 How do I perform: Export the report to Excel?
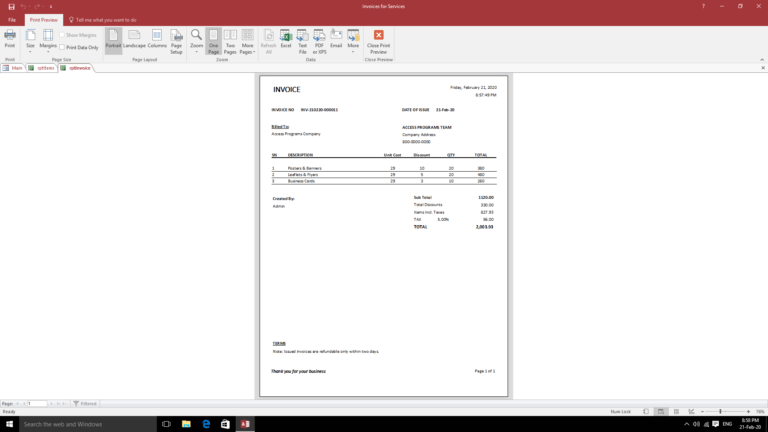(x=286, y=40)
